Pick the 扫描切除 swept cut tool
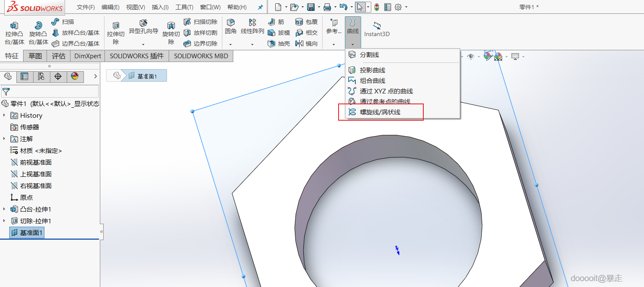This screenshot has height=287, width=644. (201, 22)
